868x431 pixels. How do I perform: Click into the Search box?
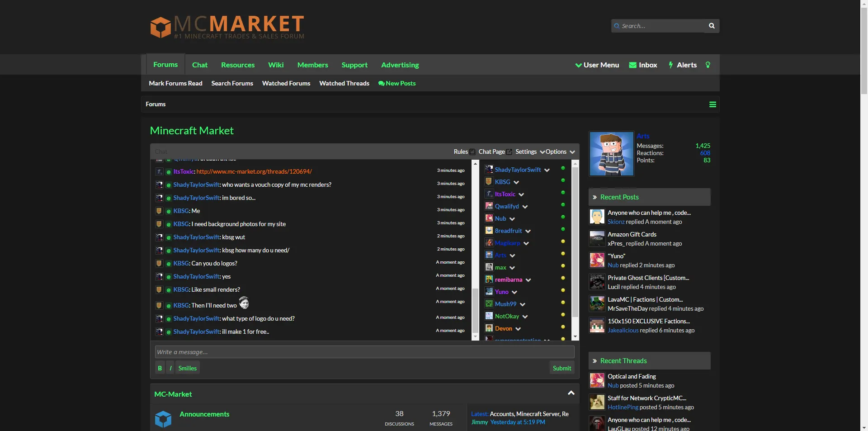point(658,26)
